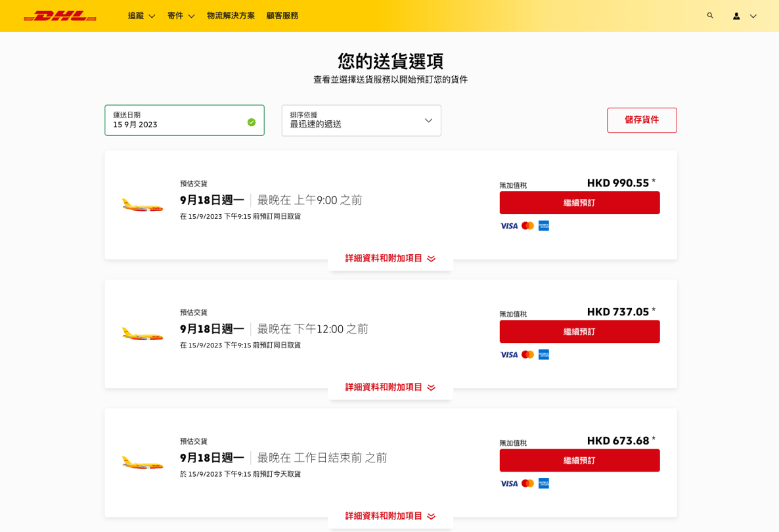Open 顧客服務 in the navigation bar
Image resolution: width=779 pixels, height=532 pixels.
(x=282, y=16)
